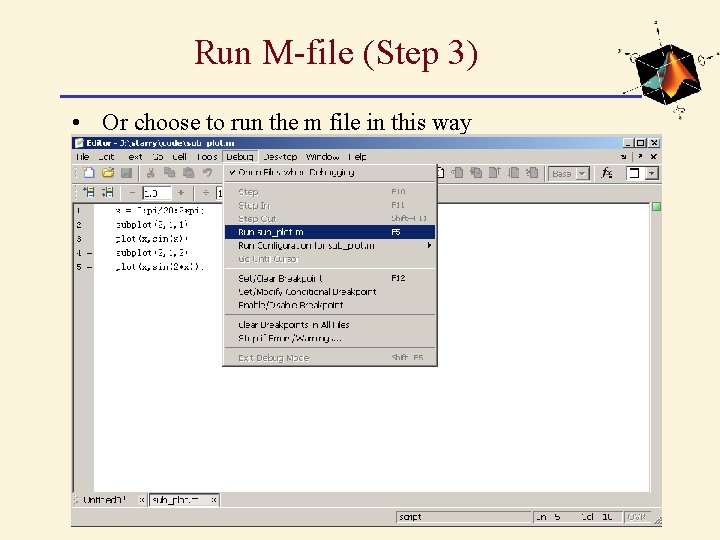Viewport: 720px width, 540px height.
Task: Click the plus increment button in cell toolbar
Action: [181, 193]
